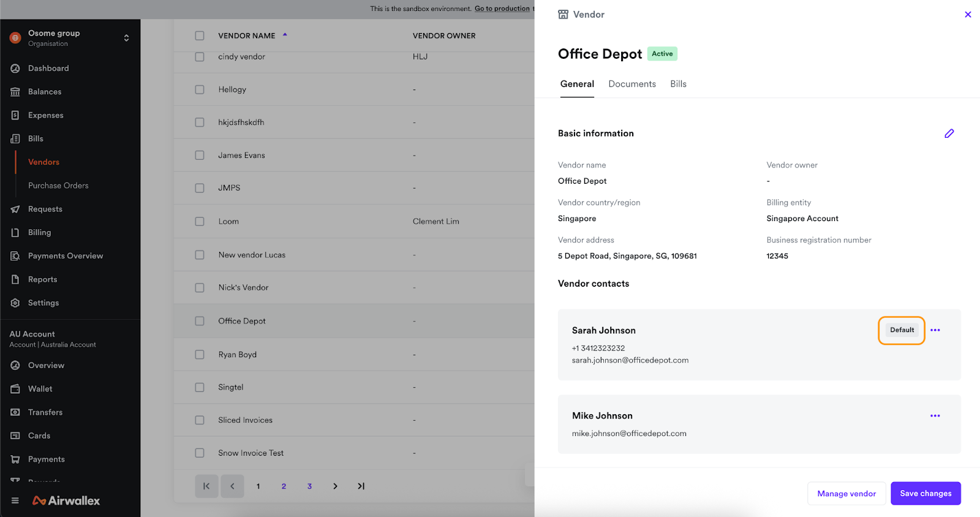The height and width of the screenshot is (517, 980).
Task: Click the Default badge on Sarah Johnson
Action: coord(902,330)
